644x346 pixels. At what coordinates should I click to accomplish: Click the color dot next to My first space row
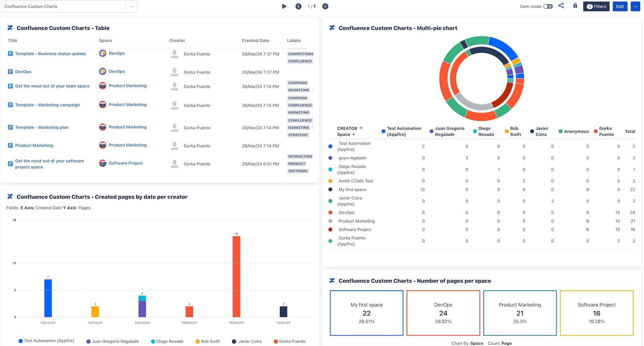coord(330,190)
